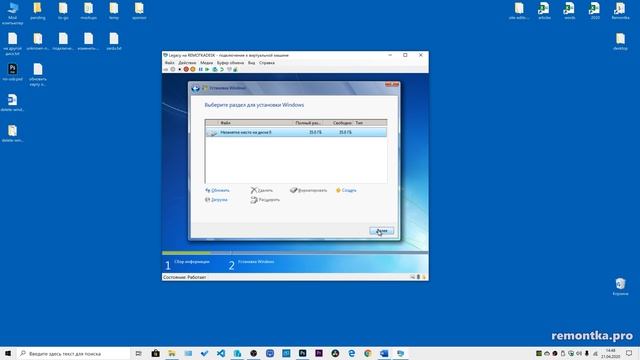Go back using the installer's round arrow button
This screenshot has height=360, width=640.
196,88
